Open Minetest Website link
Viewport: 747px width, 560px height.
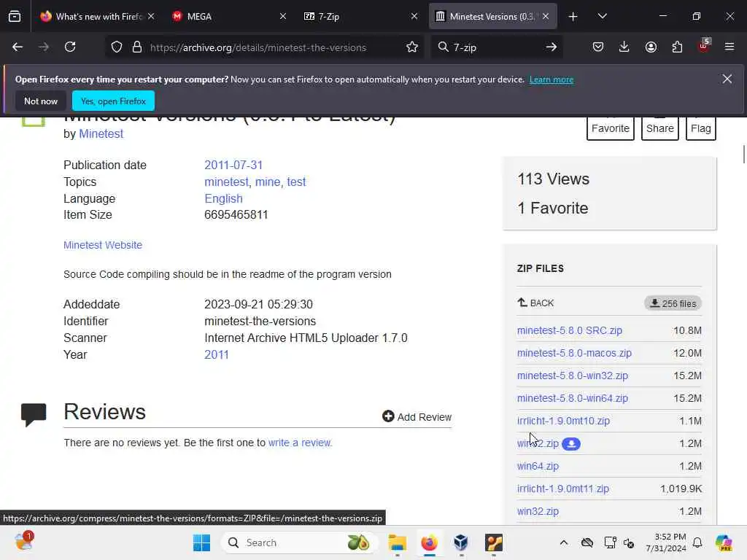(103, 245)
